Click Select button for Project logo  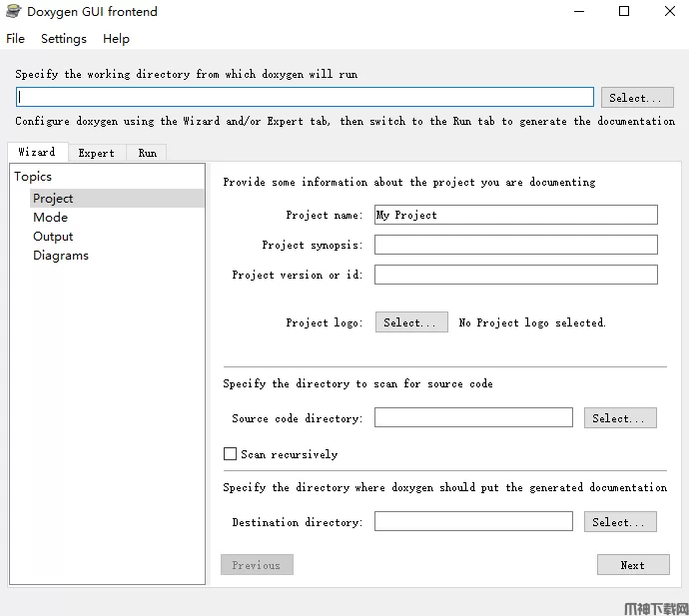[x=410, y=322]
